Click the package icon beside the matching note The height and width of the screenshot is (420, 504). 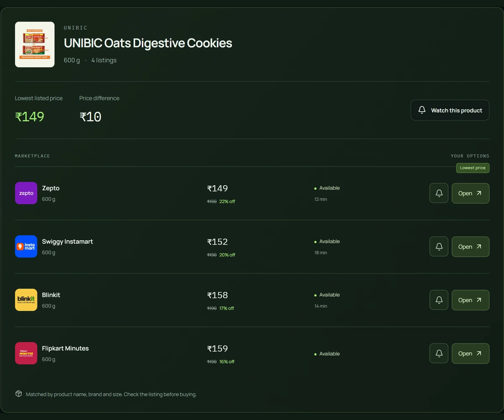18,394
